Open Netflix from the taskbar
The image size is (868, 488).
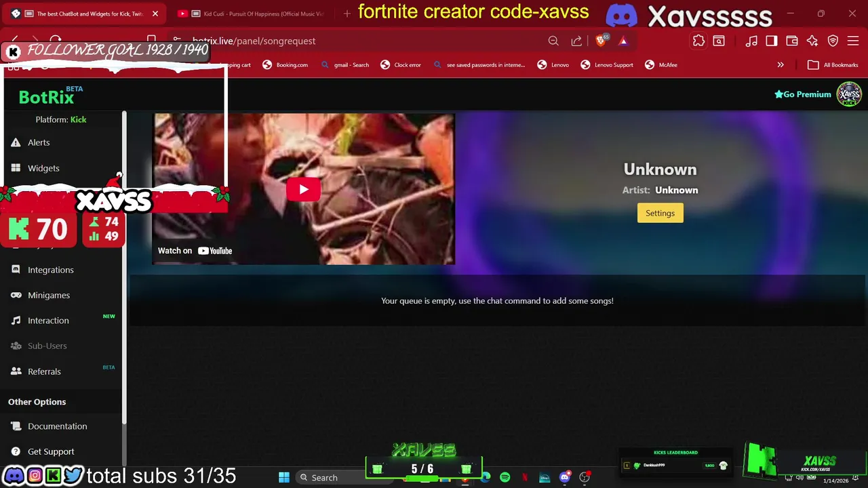(525, 478)
